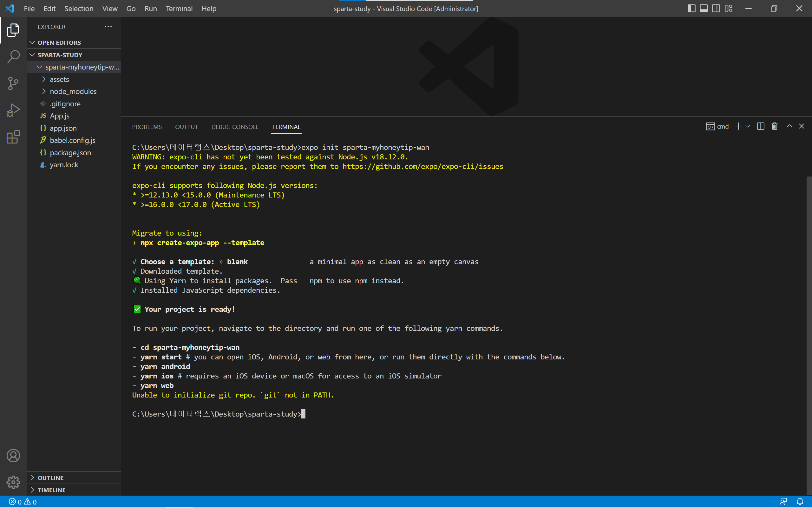Split the terminal panel
The width and height of the screenshot is (812, 508).
click(761, 126)
